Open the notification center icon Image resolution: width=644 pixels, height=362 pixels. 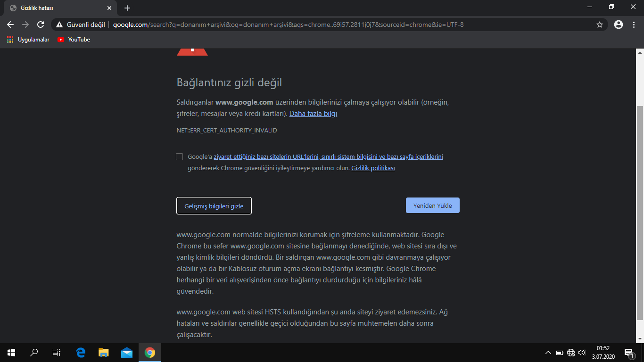click(x=629, y=353)
